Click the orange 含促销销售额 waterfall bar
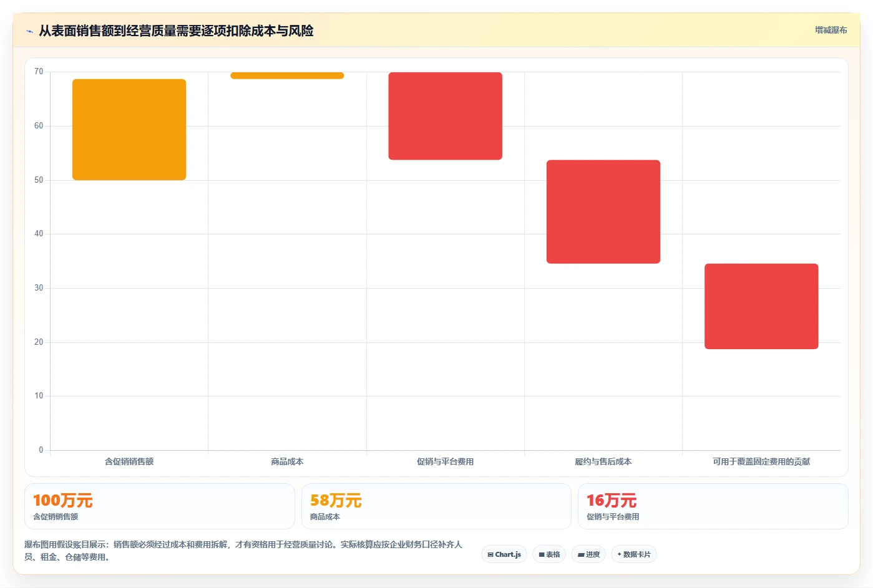873x588 pixels. (129, 130)
